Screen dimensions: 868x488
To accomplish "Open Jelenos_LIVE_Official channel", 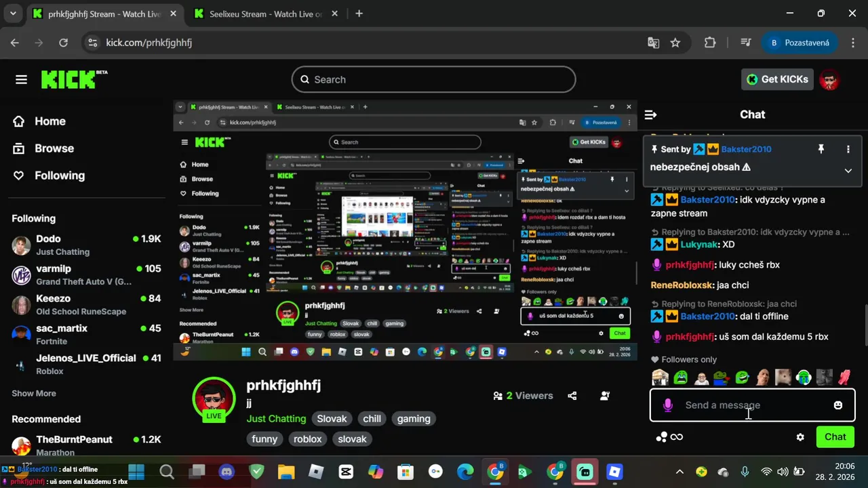I will [86, 364].
